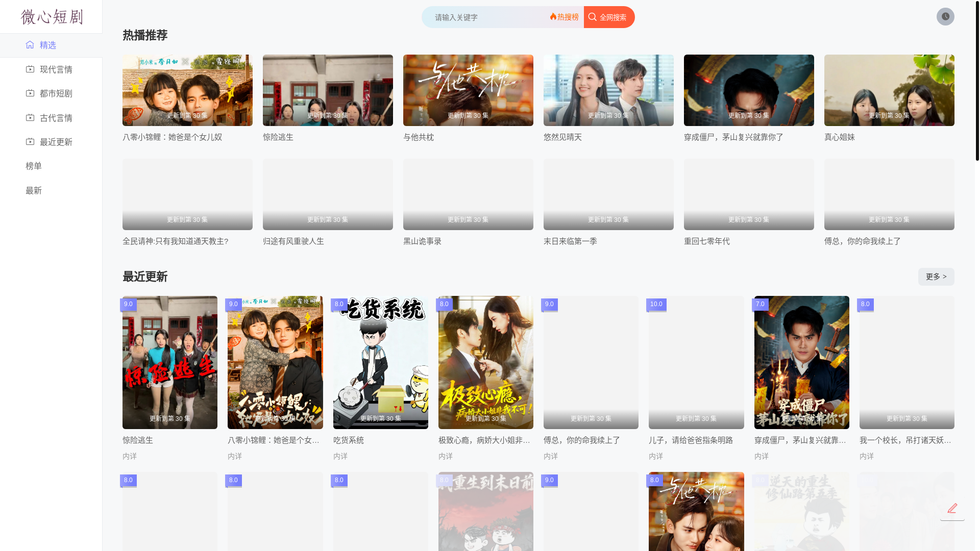Open the 吃货系统 title link

pyautogui.click(x=348, y=440)
